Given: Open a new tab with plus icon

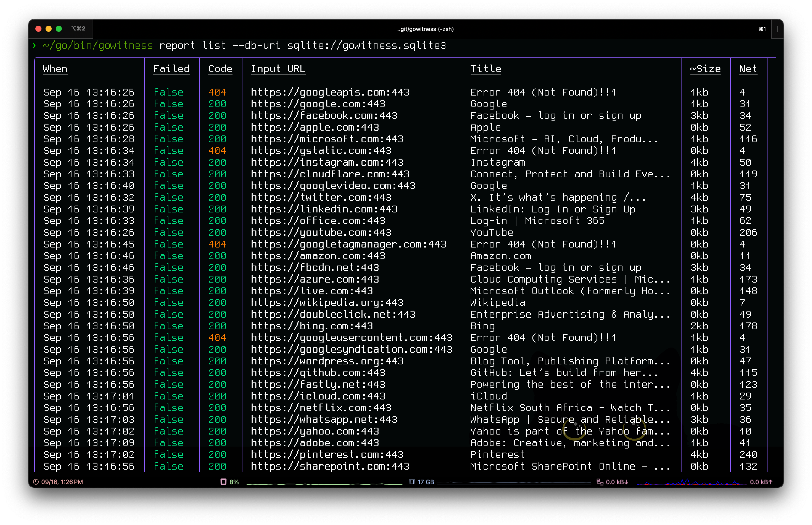Looking at the screenshot, I should pos(777,29).
